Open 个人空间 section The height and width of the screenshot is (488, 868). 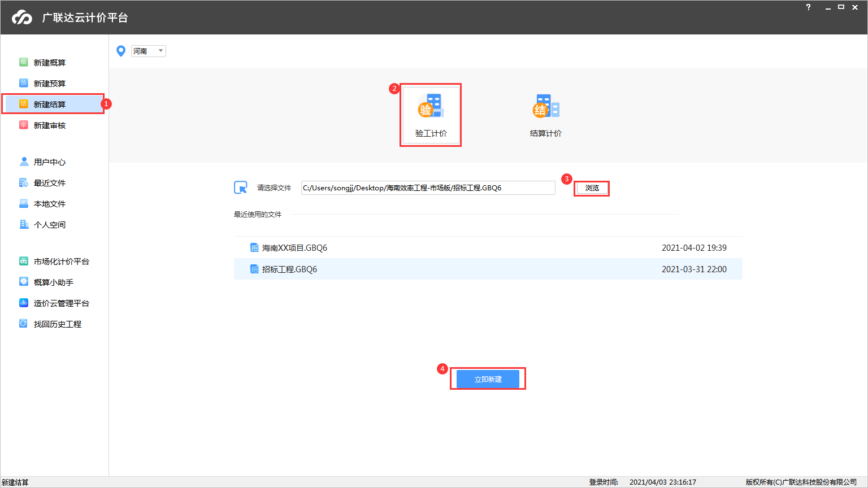[50, 225]
